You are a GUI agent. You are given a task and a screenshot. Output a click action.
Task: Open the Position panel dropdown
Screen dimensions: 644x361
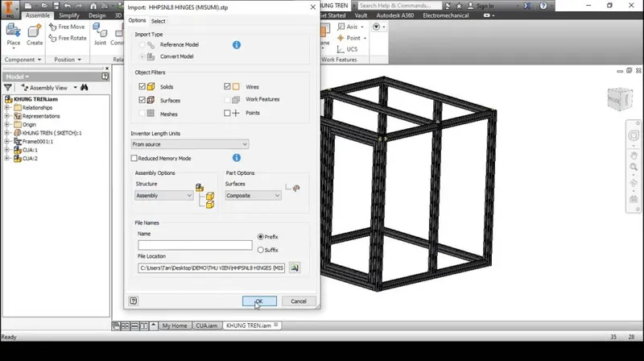(68, 60)
